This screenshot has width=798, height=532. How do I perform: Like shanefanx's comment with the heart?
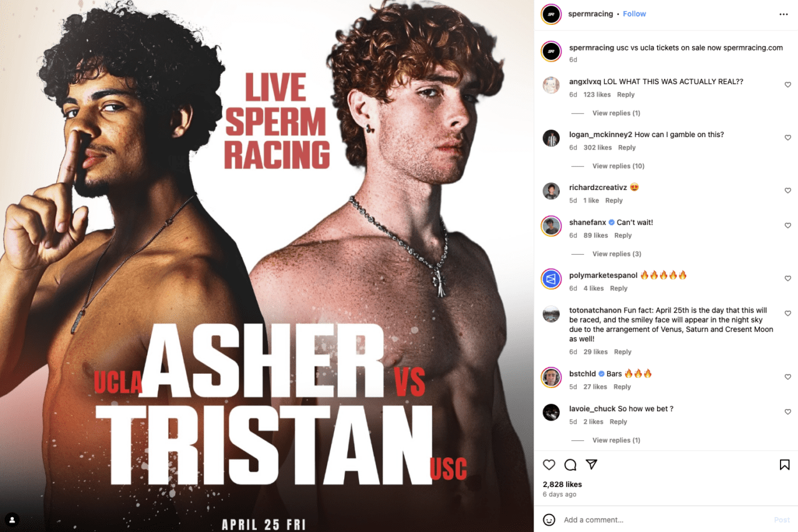click(787, 226)
